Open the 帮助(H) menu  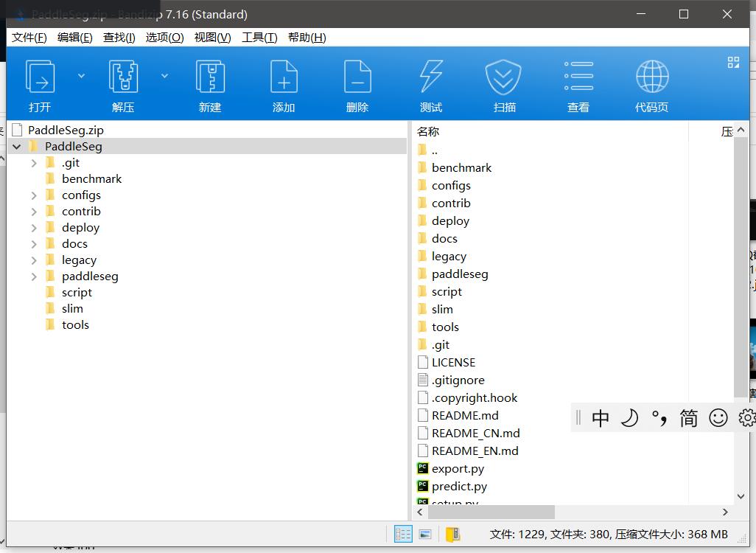[x=307, y=37]
